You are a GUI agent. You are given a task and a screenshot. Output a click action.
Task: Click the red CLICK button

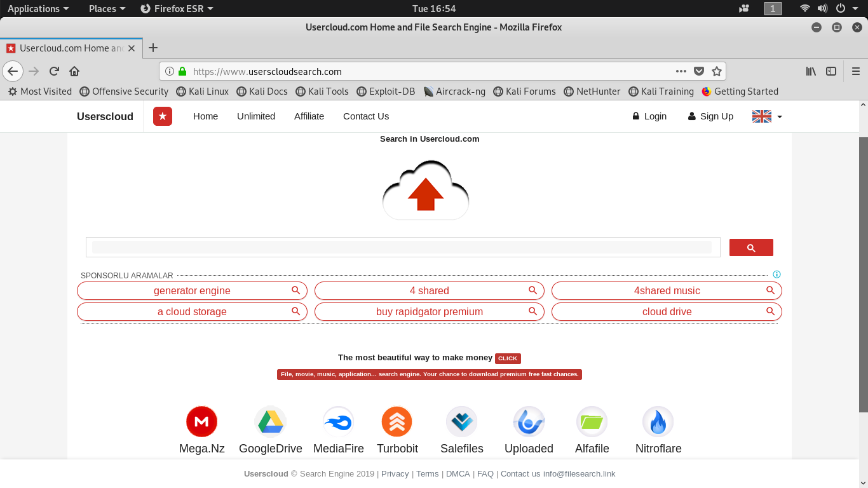508,358
